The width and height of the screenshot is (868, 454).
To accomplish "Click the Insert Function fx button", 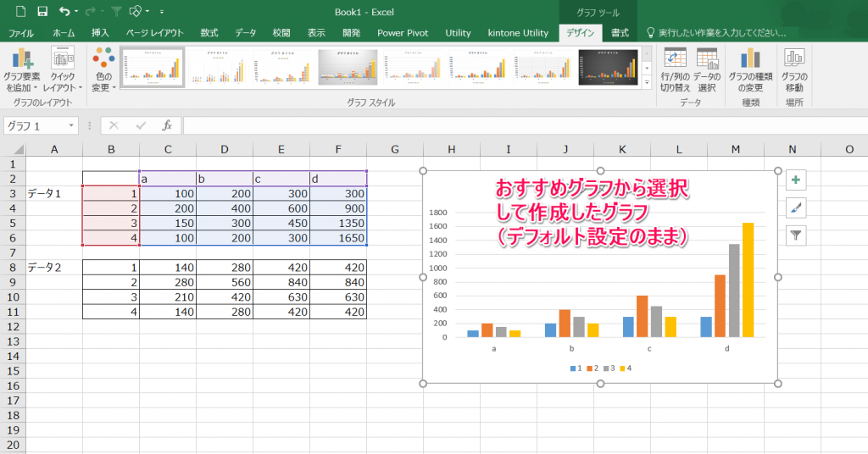I will coord(167,125).
